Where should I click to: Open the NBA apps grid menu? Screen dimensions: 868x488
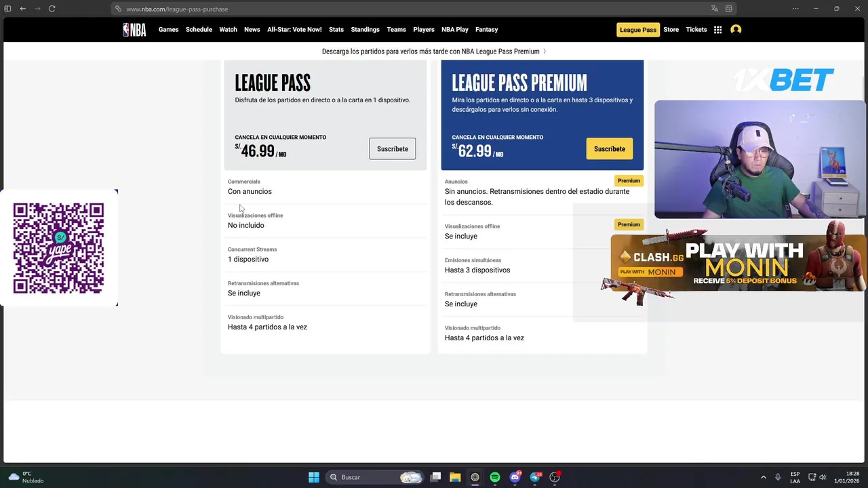click(x=717, y=30)
